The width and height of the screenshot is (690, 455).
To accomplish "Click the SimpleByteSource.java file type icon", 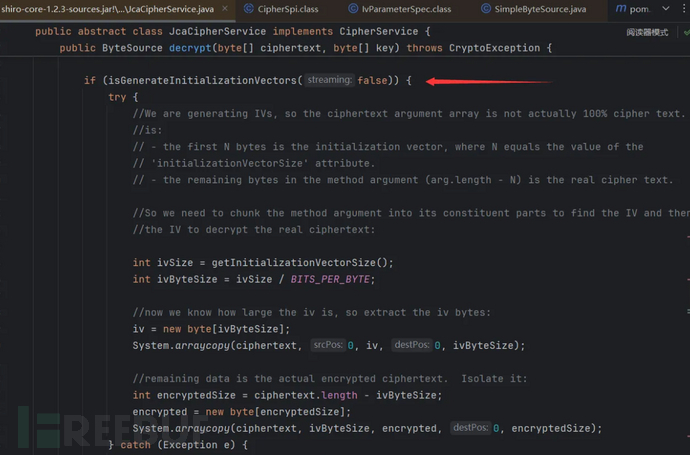I will pyautogui.click(x=486, y=9).
